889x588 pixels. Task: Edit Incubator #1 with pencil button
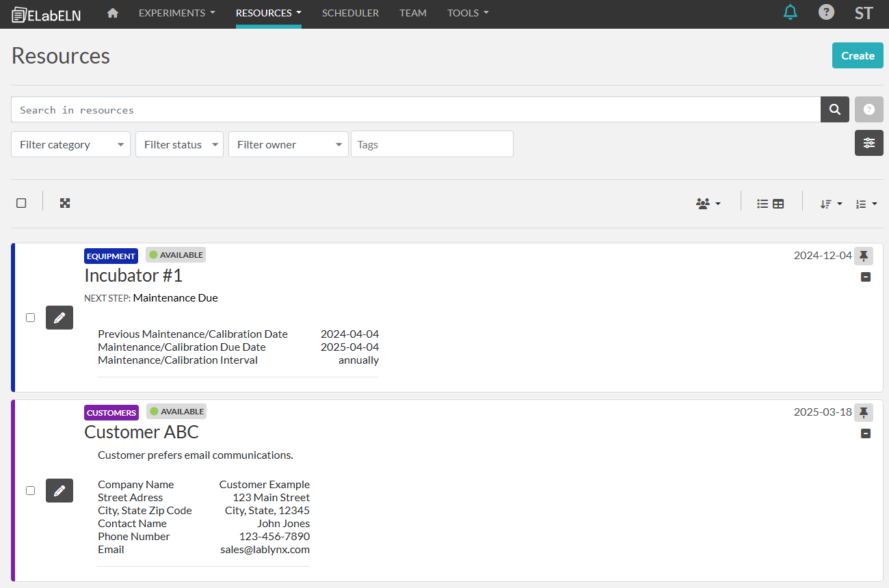click(59, 317)
